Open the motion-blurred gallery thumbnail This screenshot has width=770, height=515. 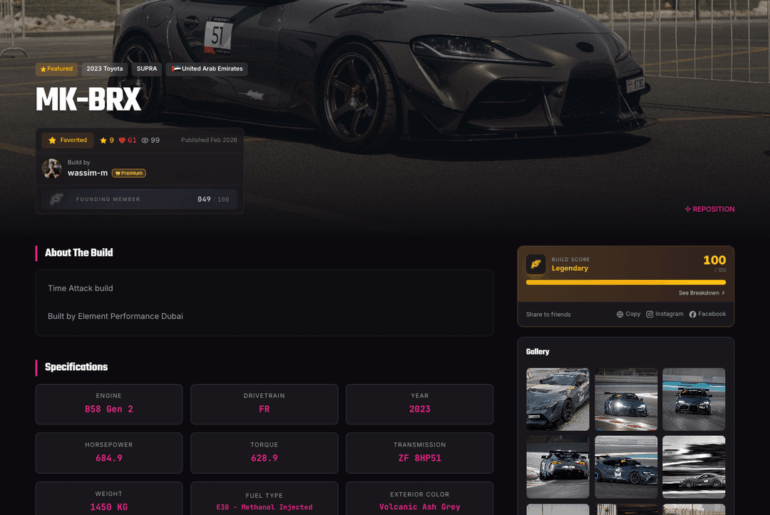tap(693, 467)
